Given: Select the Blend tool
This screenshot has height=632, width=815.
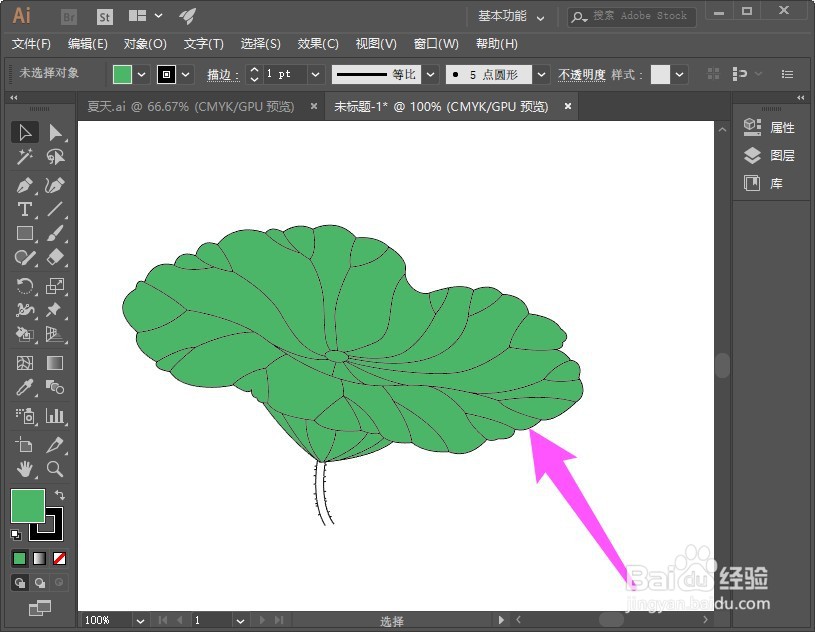Looking at the screenshot, I should [x=55, y=387].
